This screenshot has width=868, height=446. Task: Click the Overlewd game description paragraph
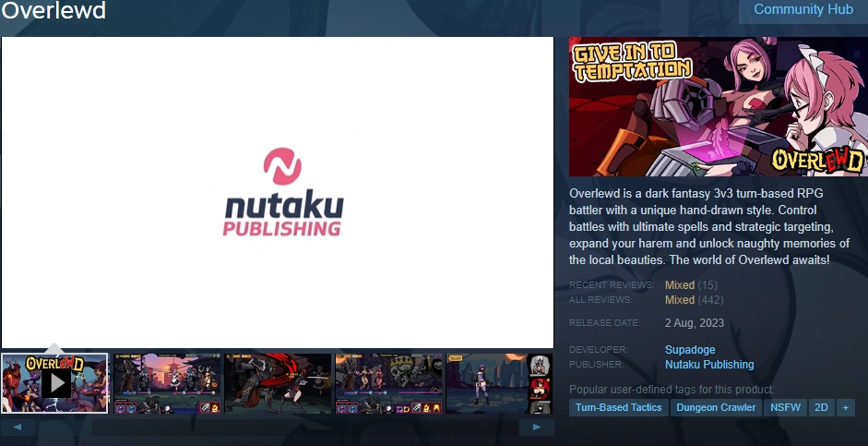pyautogui.click(x=709, y=226)
